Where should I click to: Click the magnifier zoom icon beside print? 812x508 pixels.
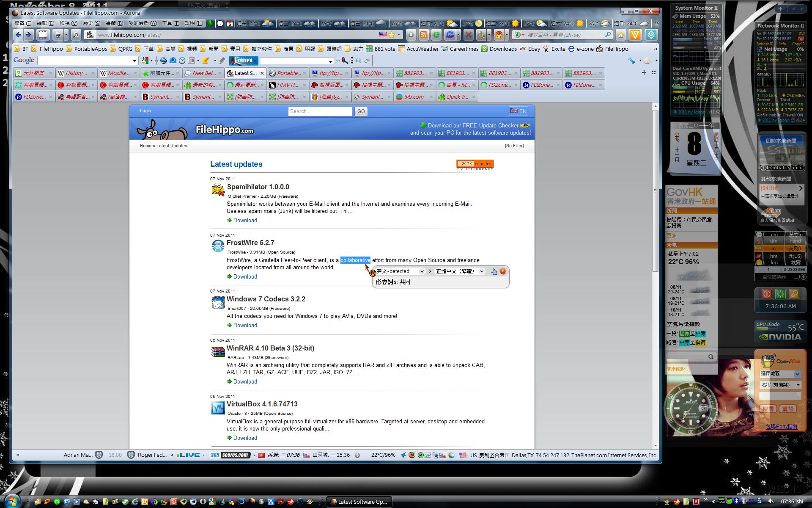click(x=76, y=35)
